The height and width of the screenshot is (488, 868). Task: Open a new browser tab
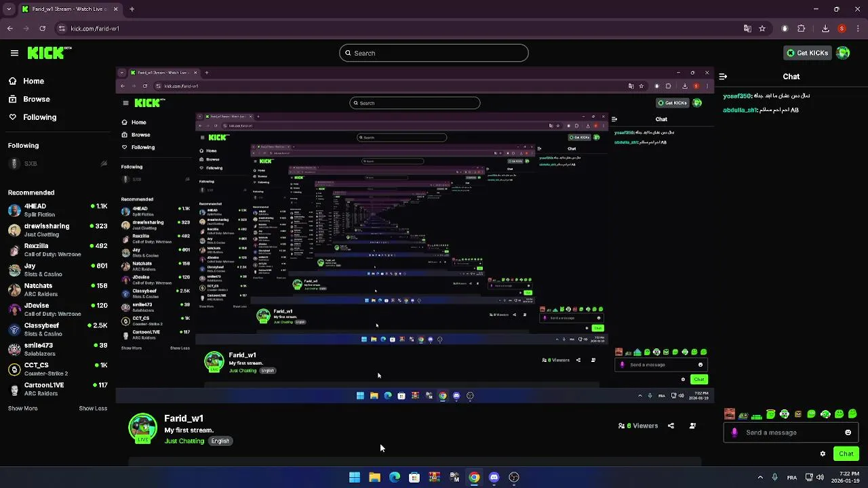click(132, 9)
